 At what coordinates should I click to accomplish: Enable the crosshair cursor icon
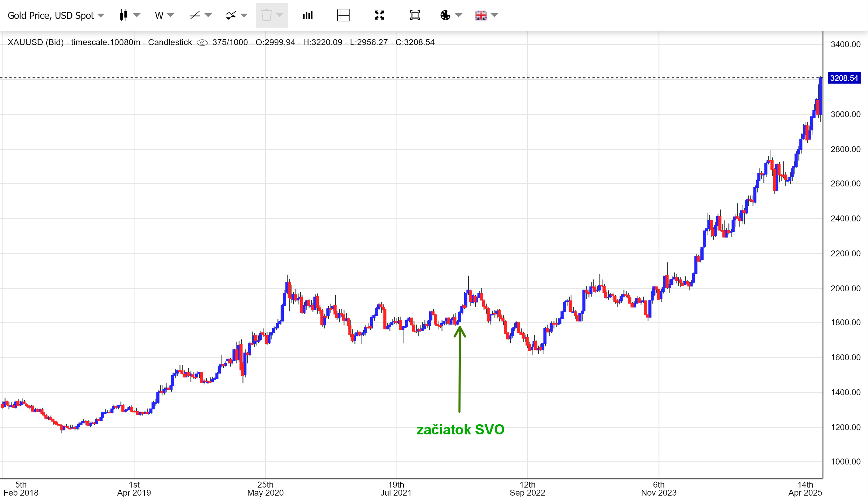point(343,15)
